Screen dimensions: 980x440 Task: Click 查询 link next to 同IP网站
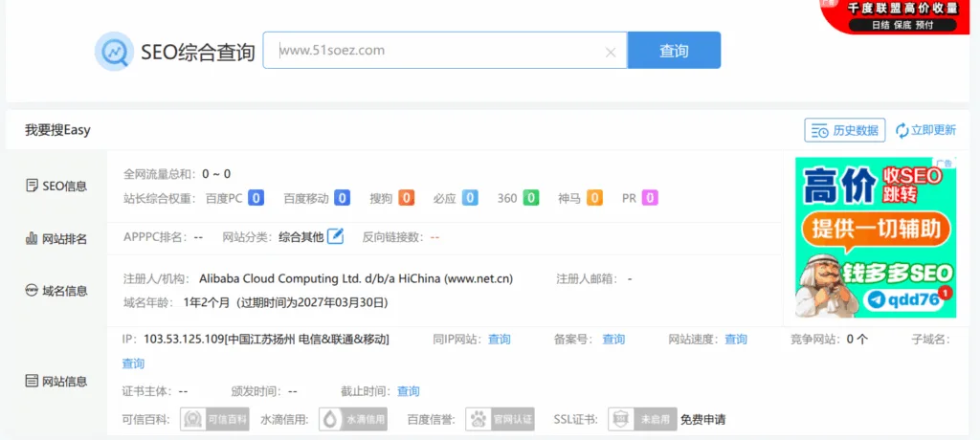[x=500, y=340]
